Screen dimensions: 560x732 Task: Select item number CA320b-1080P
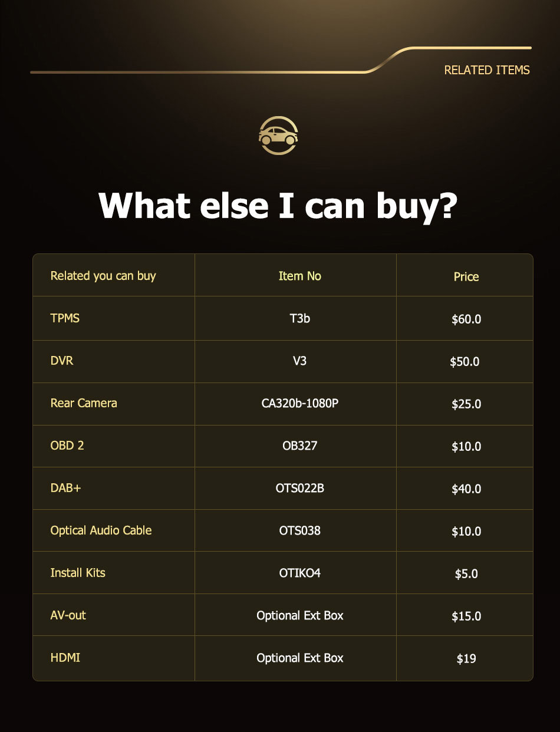tap(299, 404)
